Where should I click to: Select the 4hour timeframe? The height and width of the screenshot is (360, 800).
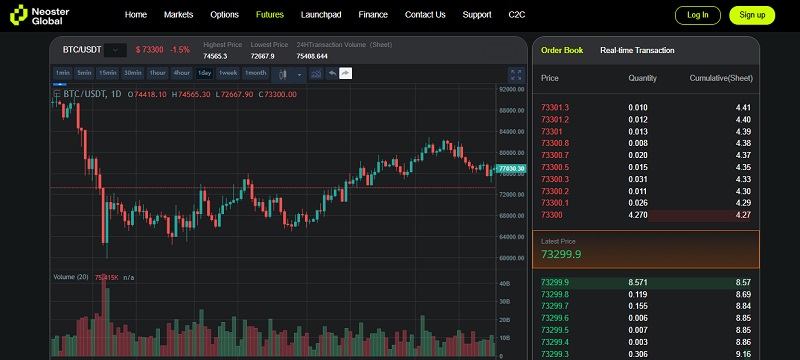182,73
